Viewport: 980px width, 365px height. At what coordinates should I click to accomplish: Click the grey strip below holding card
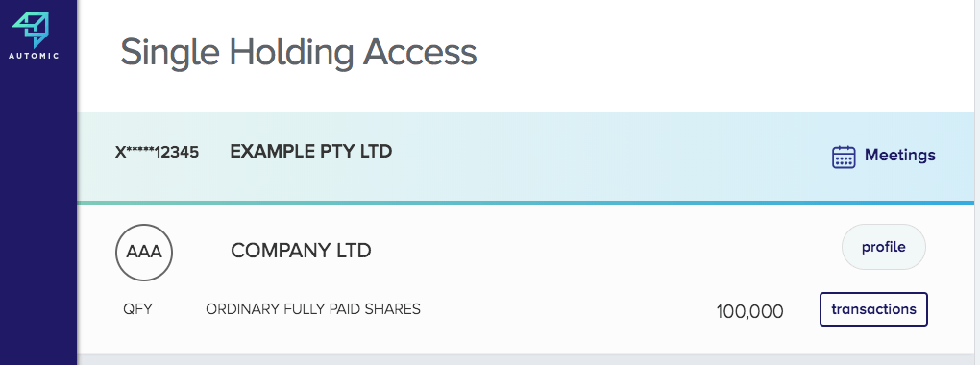point(526,359)
